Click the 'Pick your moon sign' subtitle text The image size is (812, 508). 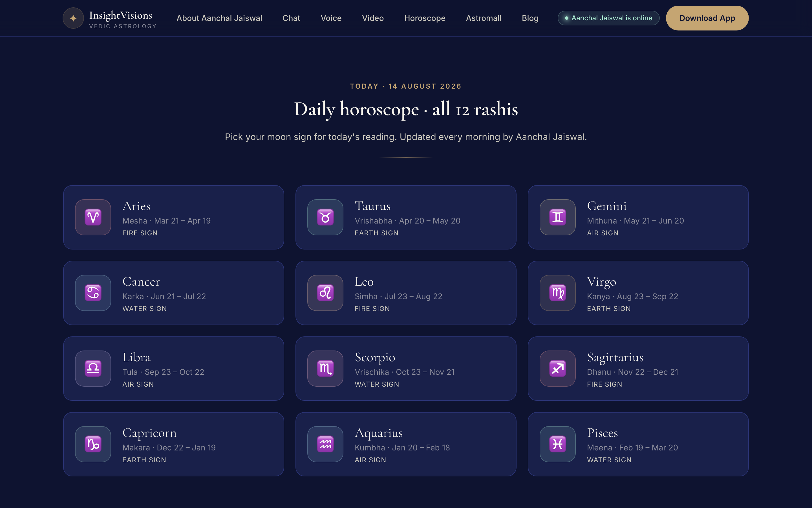point(406,137)
